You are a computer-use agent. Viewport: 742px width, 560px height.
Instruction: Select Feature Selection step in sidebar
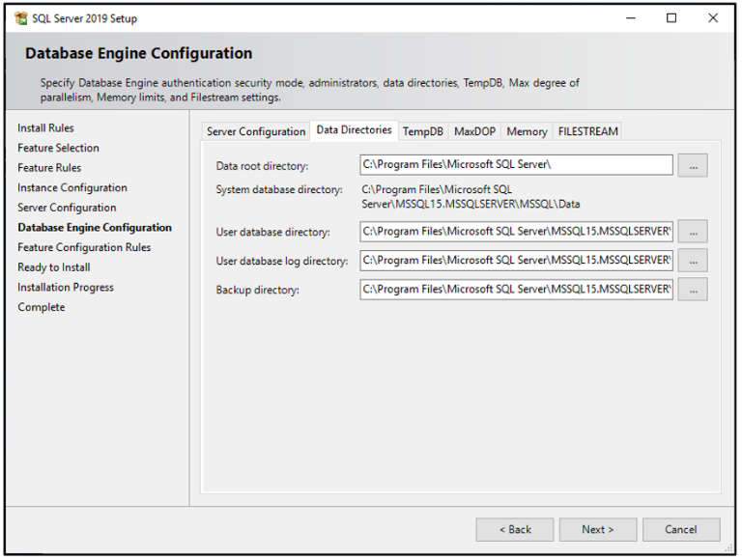(58, 148)
